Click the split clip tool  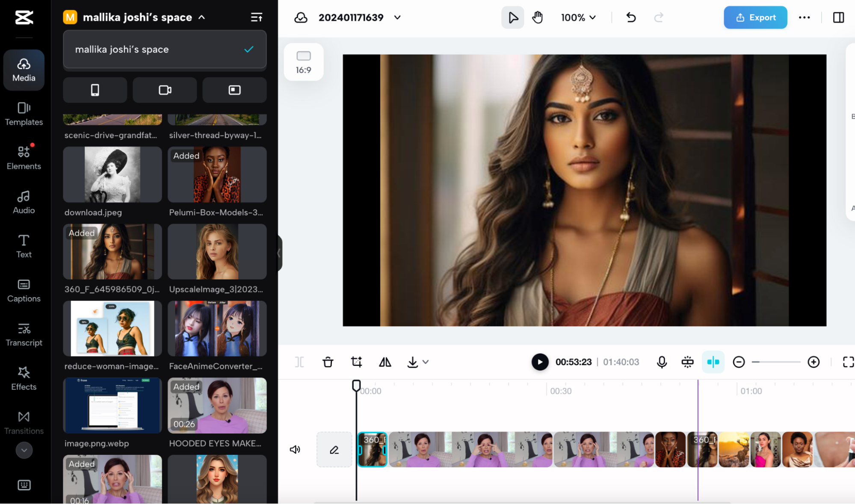click(x=299, y=362)
